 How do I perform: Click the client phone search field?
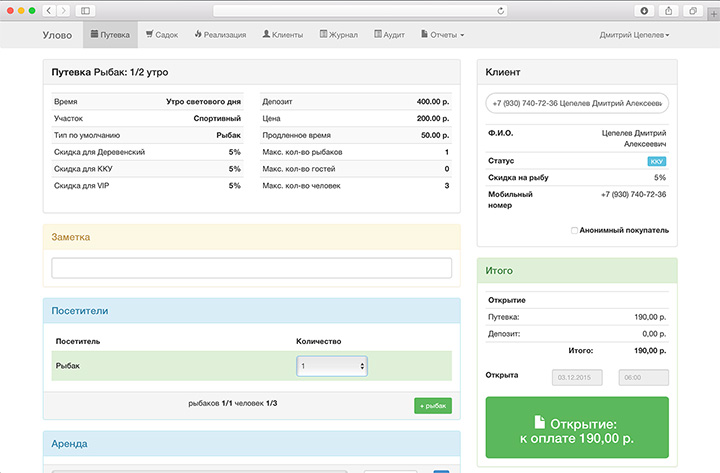pyautogui.click(x=577, y=103)
